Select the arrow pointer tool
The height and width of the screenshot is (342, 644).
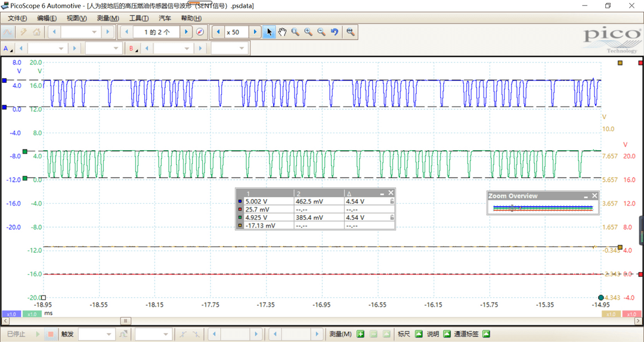[x=268, y=32]
